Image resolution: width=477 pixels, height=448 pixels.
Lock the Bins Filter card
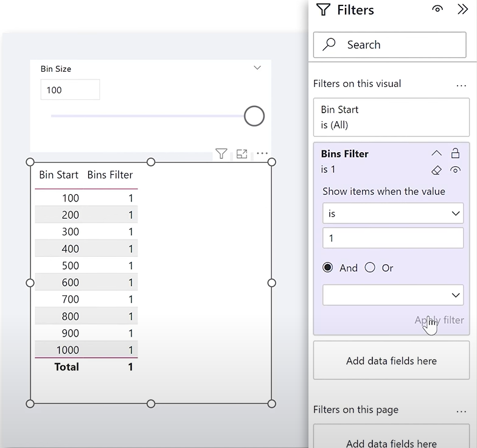pyautogui.click(x=455, y=153)
